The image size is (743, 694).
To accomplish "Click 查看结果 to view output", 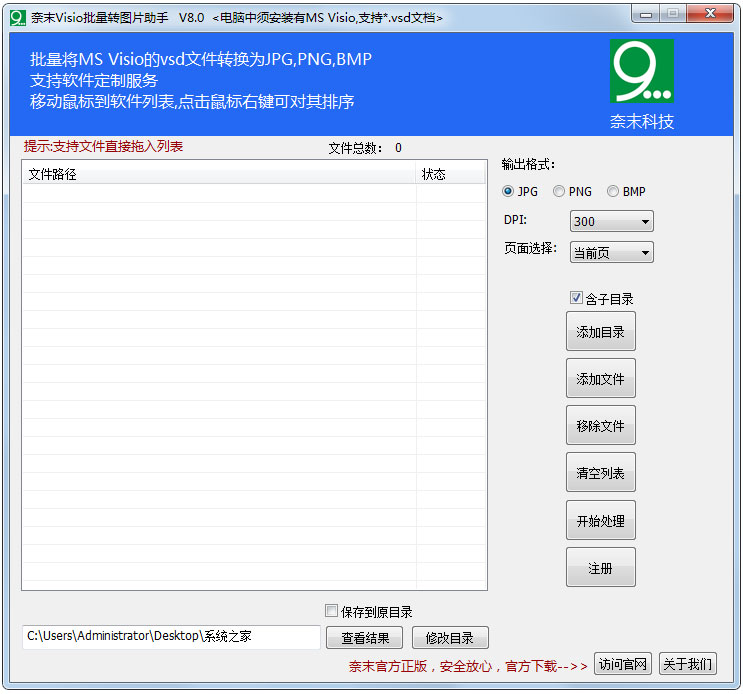I will coord(364,638).
